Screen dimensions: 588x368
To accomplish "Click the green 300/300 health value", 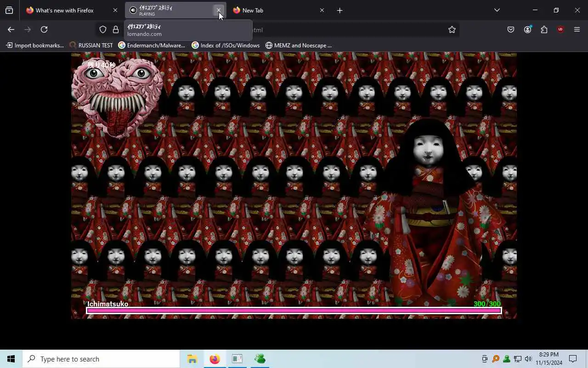I will tap(487, 304).
